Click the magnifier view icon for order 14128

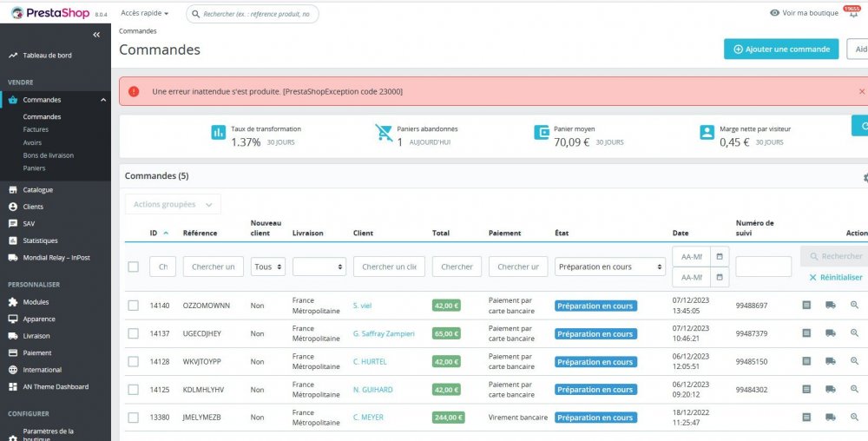point(854,361)
